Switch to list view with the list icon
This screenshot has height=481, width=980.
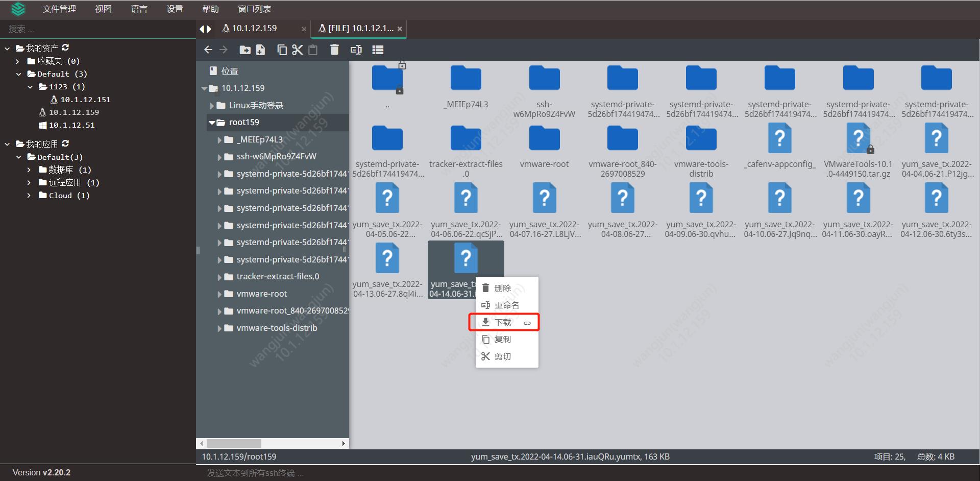point(378,50)
